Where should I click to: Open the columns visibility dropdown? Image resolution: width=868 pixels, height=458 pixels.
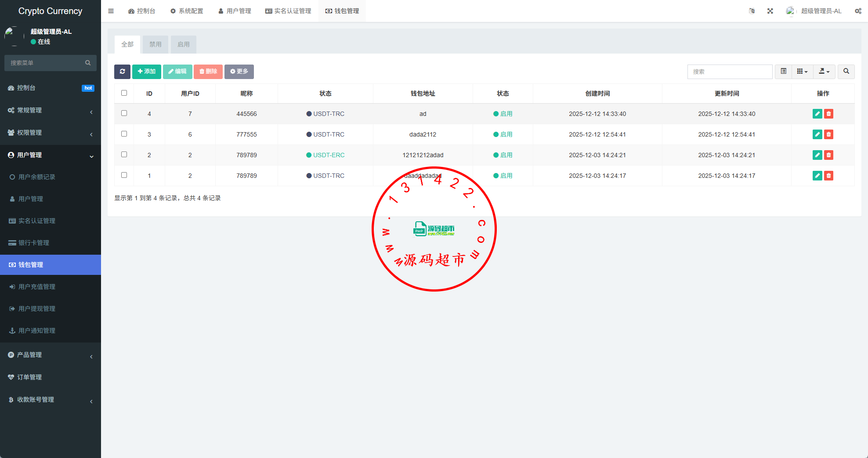tap(802, 72)
